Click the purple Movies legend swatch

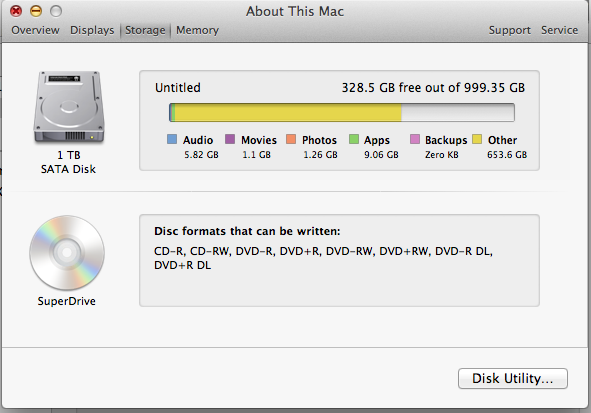(230, 139)
